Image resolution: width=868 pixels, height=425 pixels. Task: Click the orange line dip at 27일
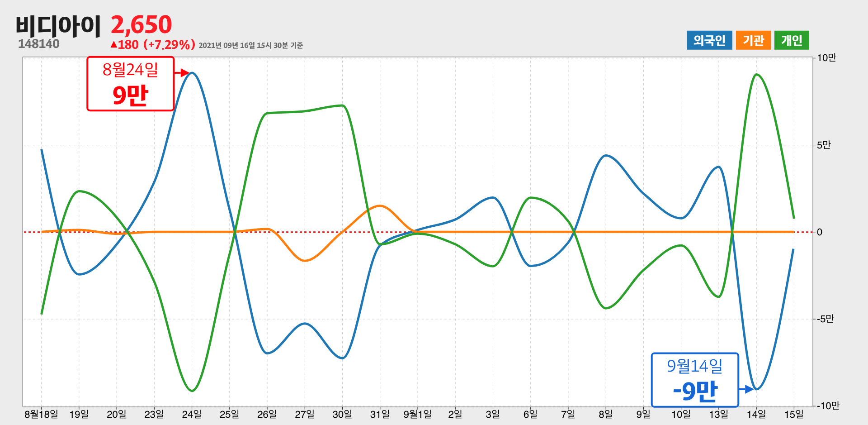tap(305, 261)
